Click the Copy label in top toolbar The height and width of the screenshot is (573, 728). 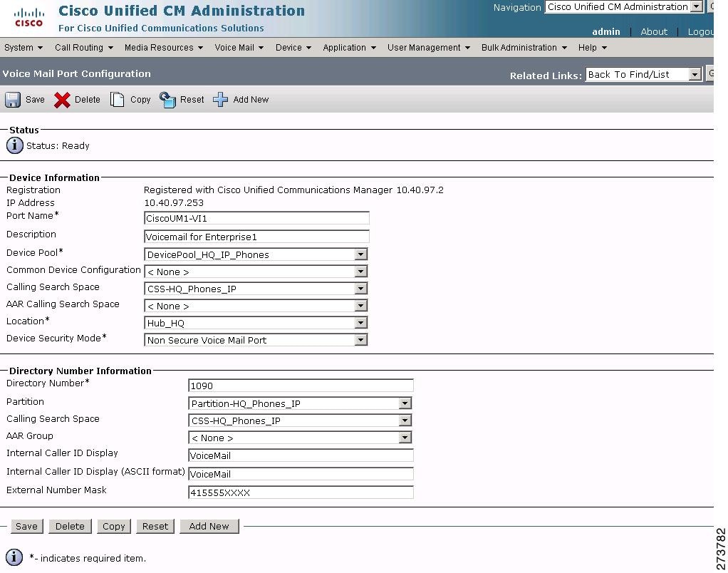click(140, 99)
